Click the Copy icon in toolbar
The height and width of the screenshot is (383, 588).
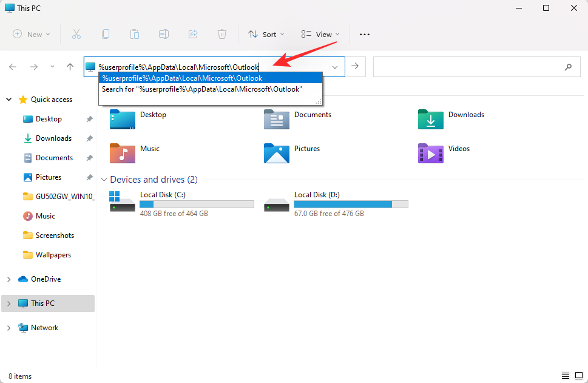[x=106, y=34]
